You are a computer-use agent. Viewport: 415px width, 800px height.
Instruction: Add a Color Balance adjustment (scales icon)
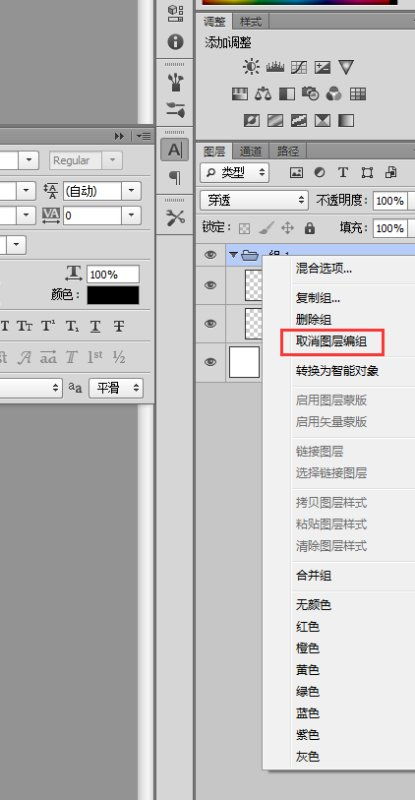click(263, 94)
